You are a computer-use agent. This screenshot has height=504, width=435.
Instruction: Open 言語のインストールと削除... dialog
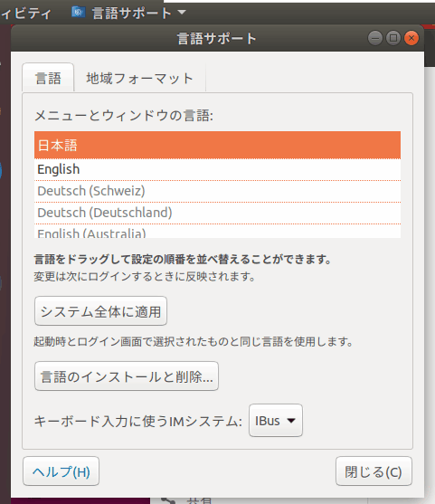[127, 376]
